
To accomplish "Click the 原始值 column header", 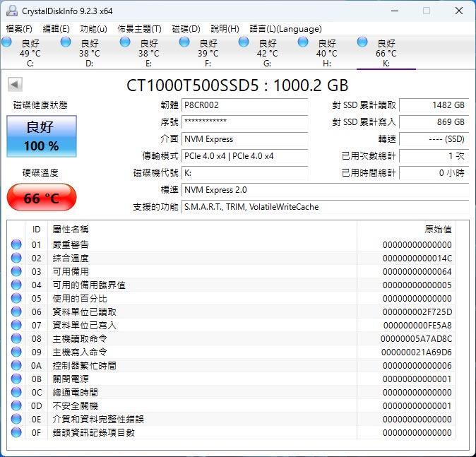I will pyautogui.click(x=406, y=230).
